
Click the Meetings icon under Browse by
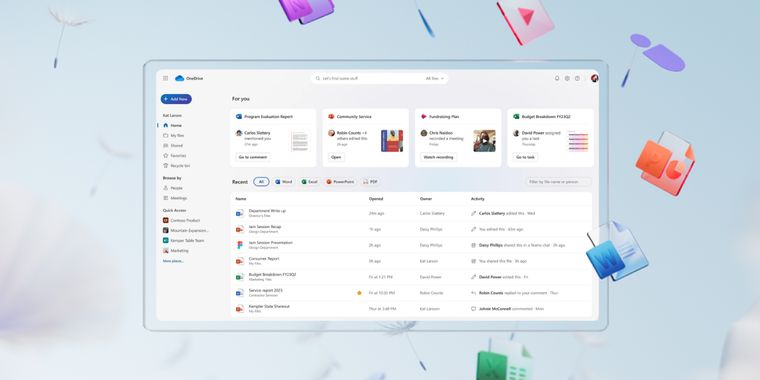166,198
